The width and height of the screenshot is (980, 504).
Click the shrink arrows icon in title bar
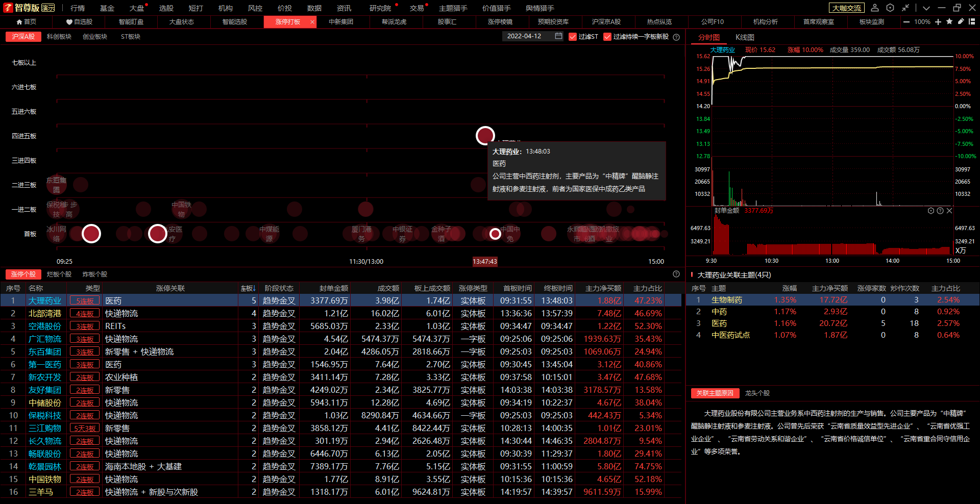tap(905, 8)
